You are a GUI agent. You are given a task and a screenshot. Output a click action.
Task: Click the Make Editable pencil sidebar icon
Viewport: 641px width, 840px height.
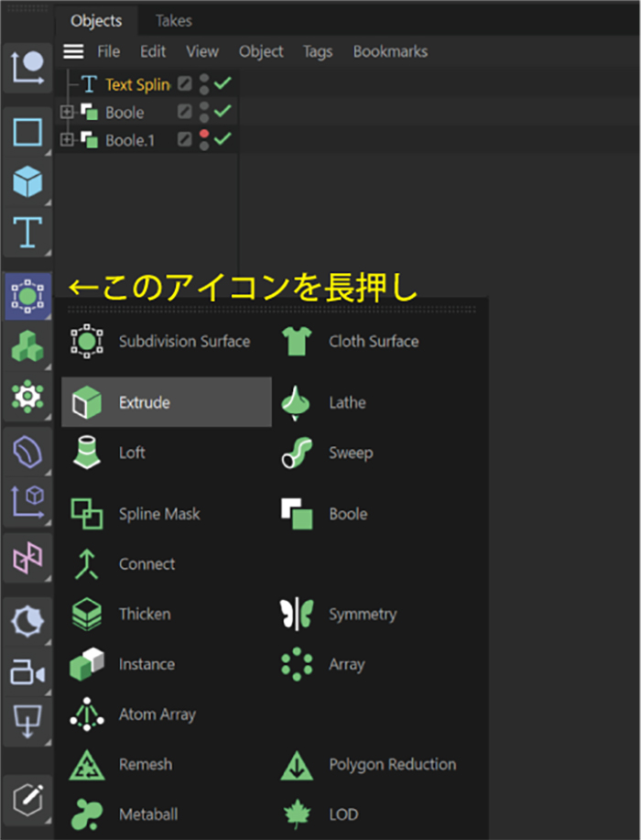(x=27, y=800)
